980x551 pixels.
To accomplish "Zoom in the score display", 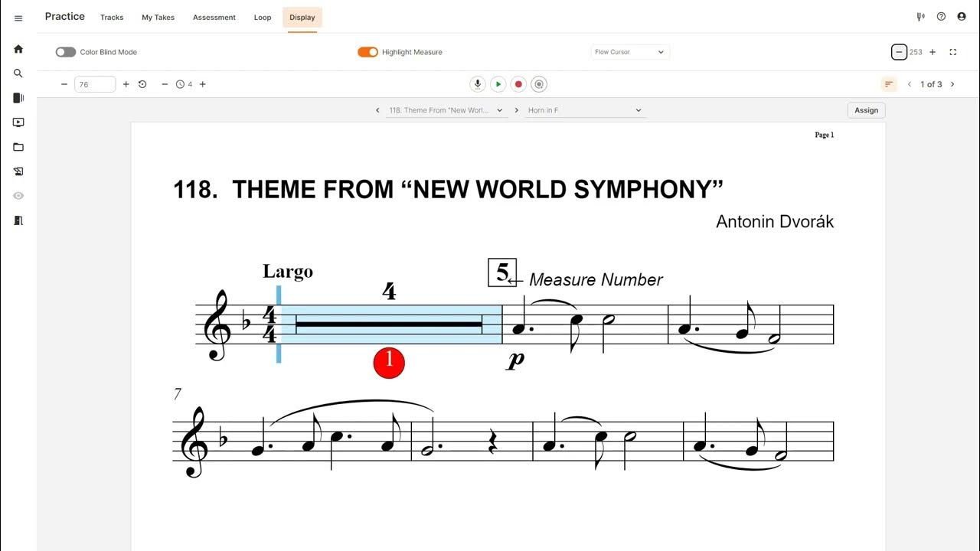I will [x=933, y=52].
